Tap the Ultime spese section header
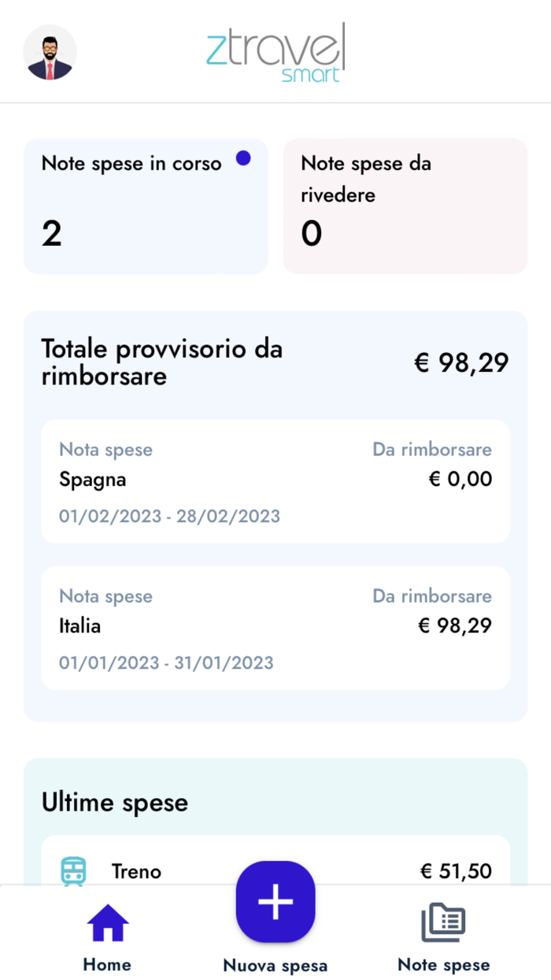The width and height of the screenshot is (551, 980). coord(114,802)
